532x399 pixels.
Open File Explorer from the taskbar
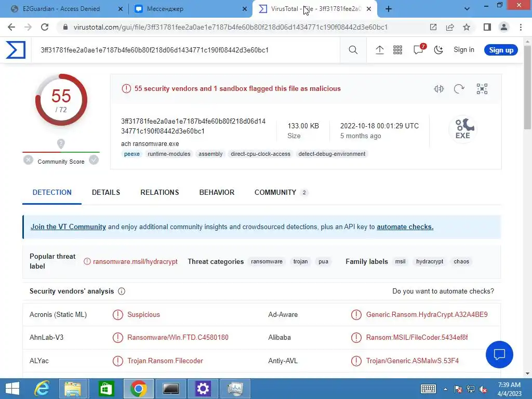tap(73, 389)
